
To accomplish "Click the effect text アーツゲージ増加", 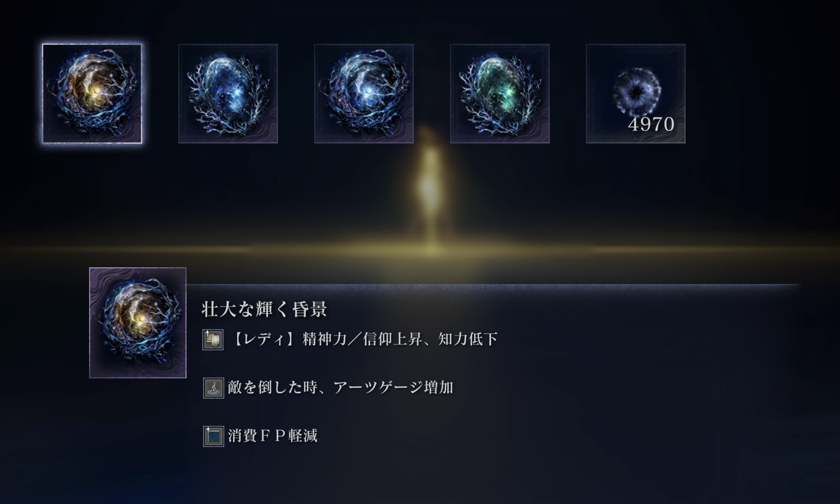I will tap(393, 388).
